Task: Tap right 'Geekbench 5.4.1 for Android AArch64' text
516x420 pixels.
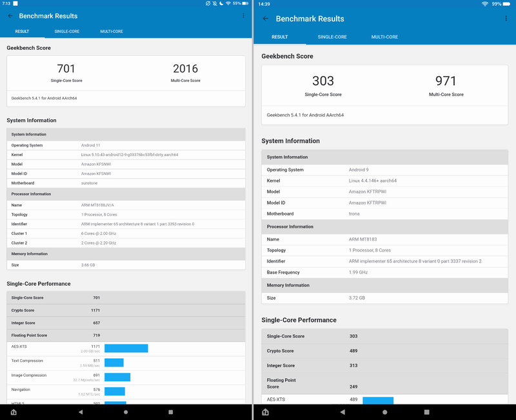Action: pyautogui.click(x=305, y=115)
